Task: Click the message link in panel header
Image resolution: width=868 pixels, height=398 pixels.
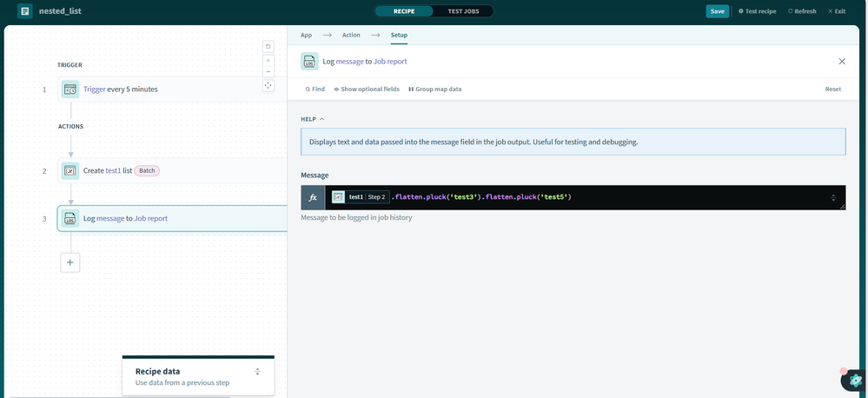Action: (x=349, y=62)
